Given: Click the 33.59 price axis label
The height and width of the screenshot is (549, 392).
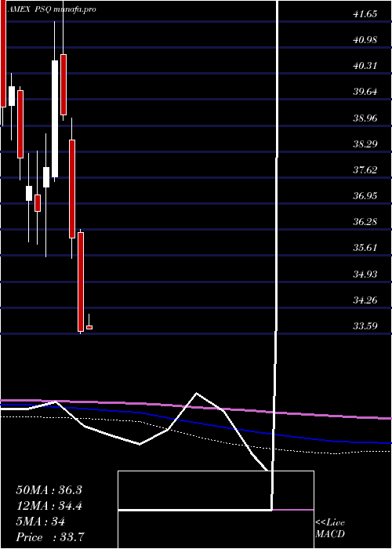Looking at the screenshot, I should (365, 326).
